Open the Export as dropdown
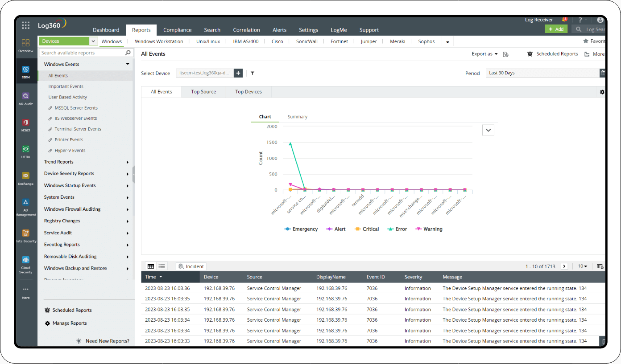 coord(484,54)
